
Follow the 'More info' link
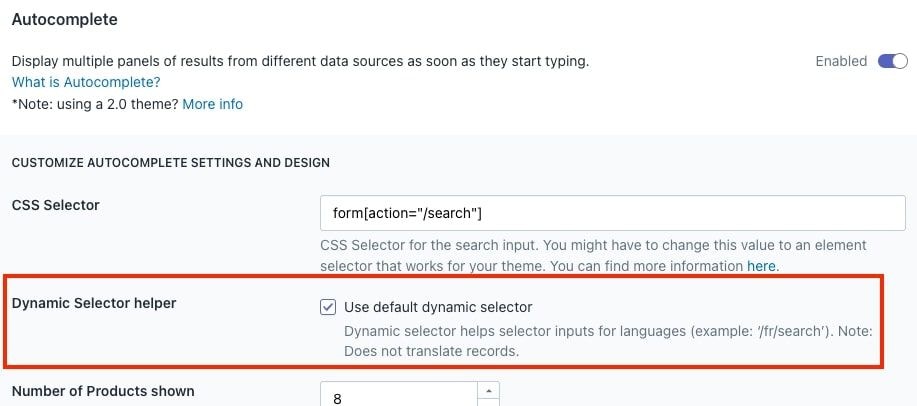click(212, 104)
